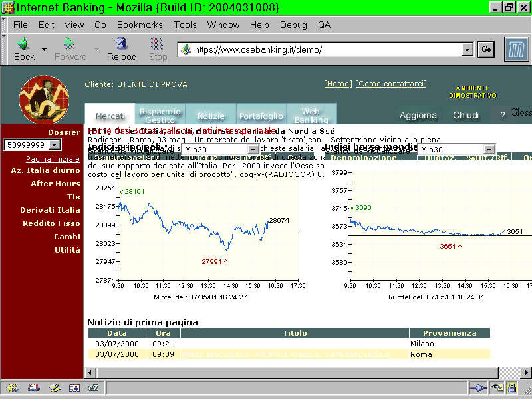Click the Back navigation button

click(23, 49)
